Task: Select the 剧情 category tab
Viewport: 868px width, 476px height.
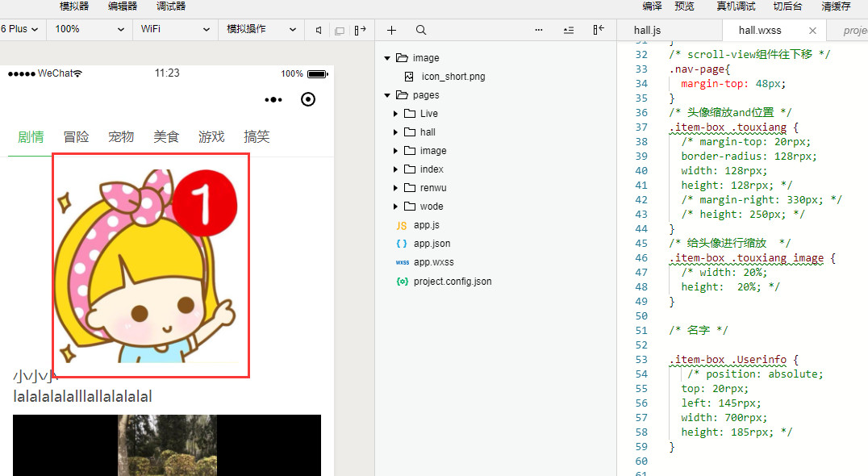Action: click(31, 136)
